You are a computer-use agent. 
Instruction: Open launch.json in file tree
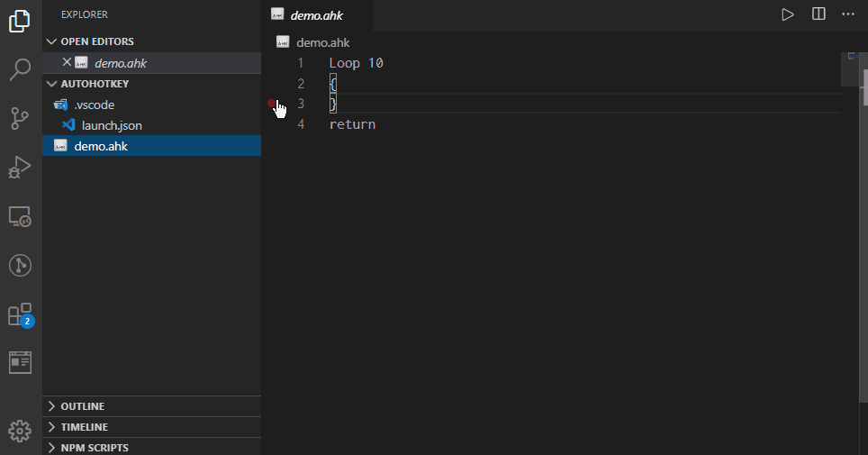[112, 125]
